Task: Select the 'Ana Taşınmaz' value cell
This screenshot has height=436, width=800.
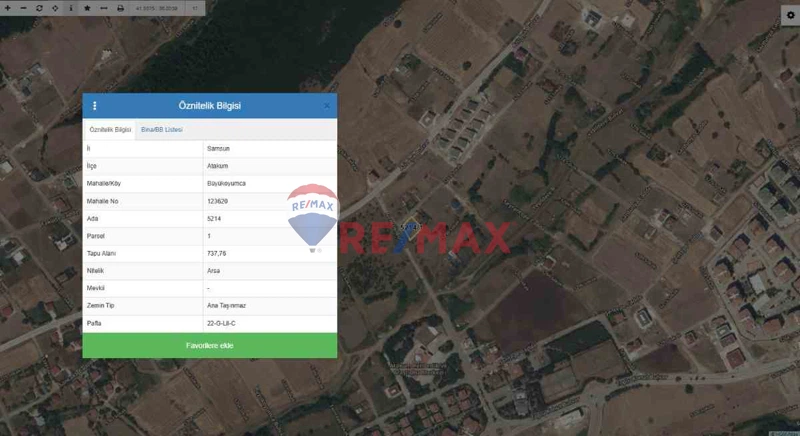Action: point(270,305)
